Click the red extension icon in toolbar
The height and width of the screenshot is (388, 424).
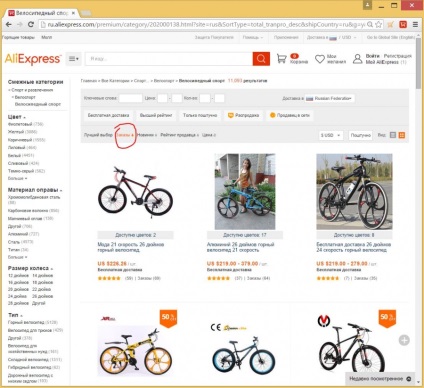(403, 24)
